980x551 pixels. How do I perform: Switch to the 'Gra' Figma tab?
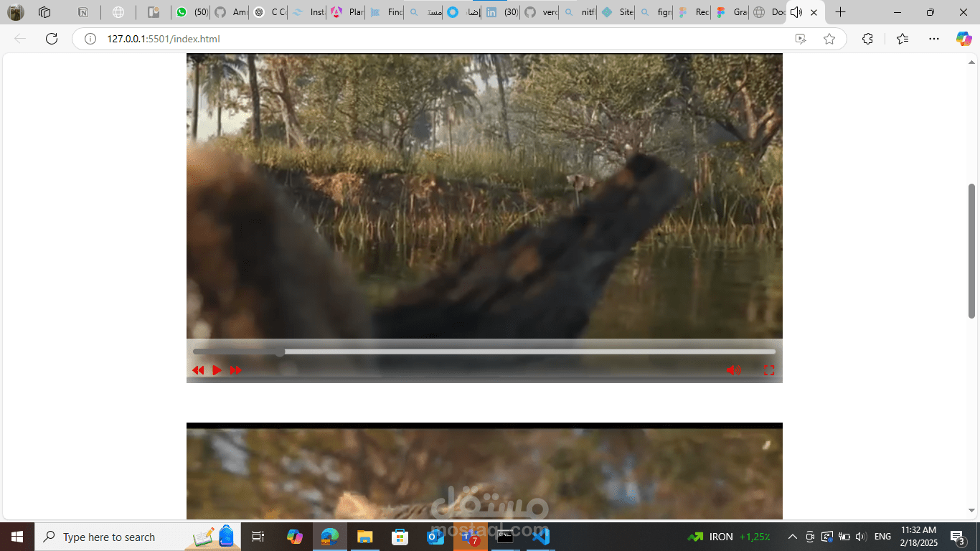pos(732,12)
